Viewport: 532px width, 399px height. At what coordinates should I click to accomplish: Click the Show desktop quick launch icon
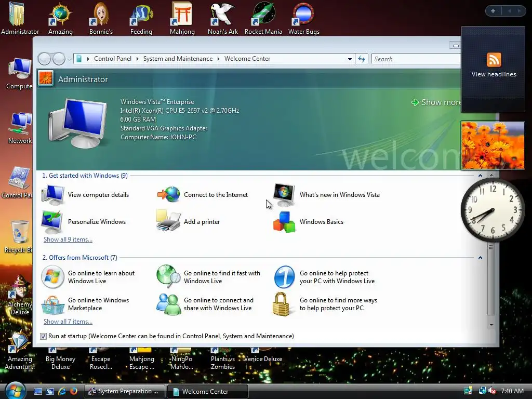[37, 391]
